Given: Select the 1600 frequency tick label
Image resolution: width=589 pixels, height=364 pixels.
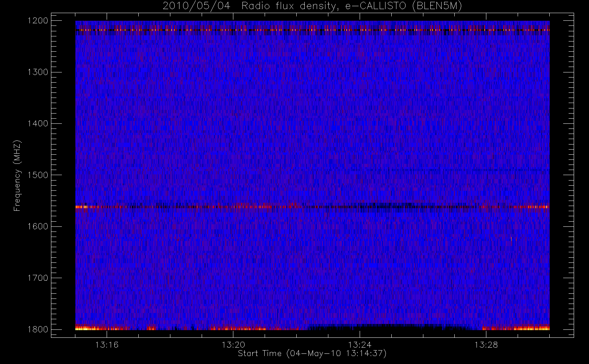Looking at the screenshot, I should point(38,226).
